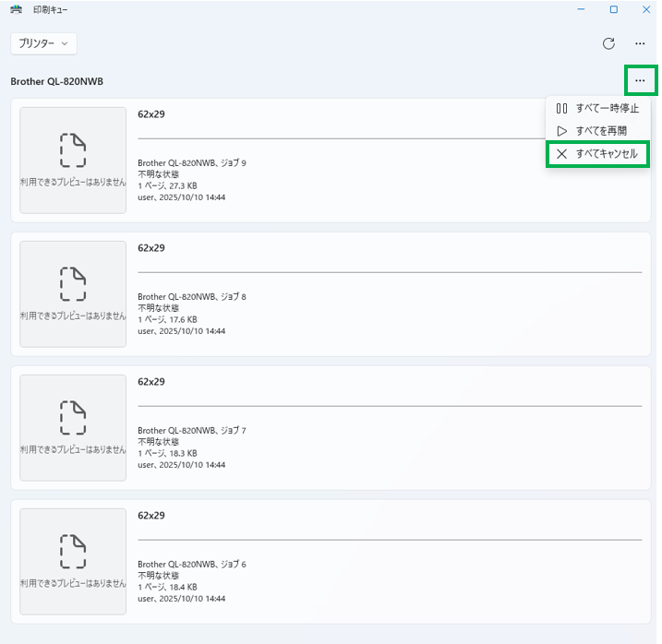Open the top toolbar three-dot menu
Viewport: 662px width, 644px height.
(x=640, y=43)
